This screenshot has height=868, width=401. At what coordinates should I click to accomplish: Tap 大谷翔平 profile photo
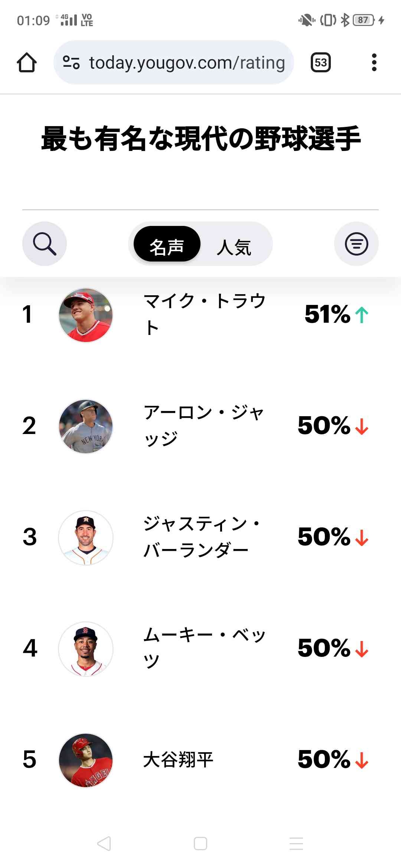point(86,760)
